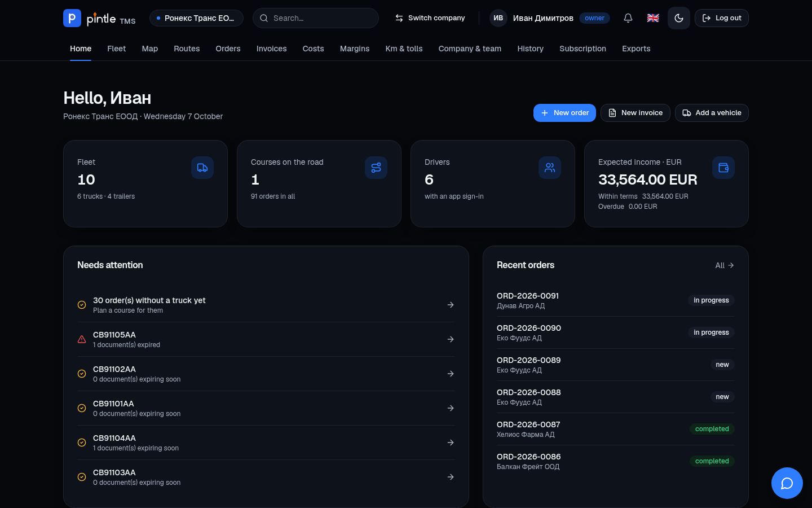812x508 pixels.
Task: Click Switch company
Action: pyautogui.click(x=430, y=18)
